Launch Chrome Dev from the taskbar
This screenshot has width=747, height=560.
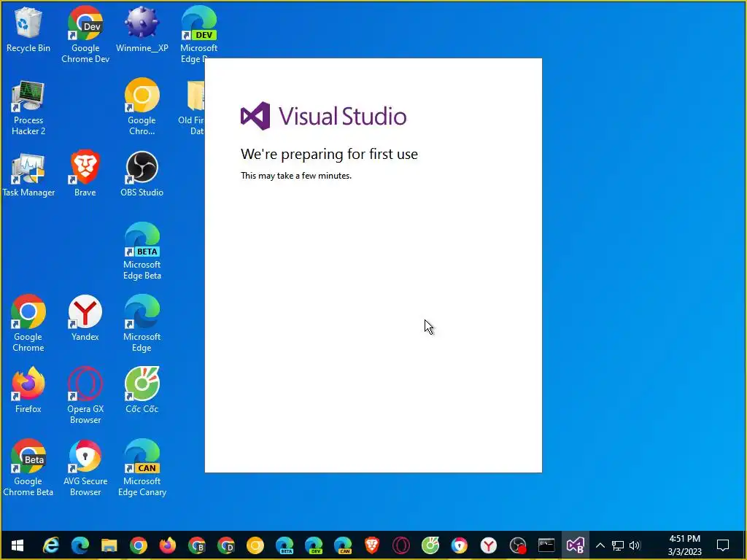coord(226,545)
